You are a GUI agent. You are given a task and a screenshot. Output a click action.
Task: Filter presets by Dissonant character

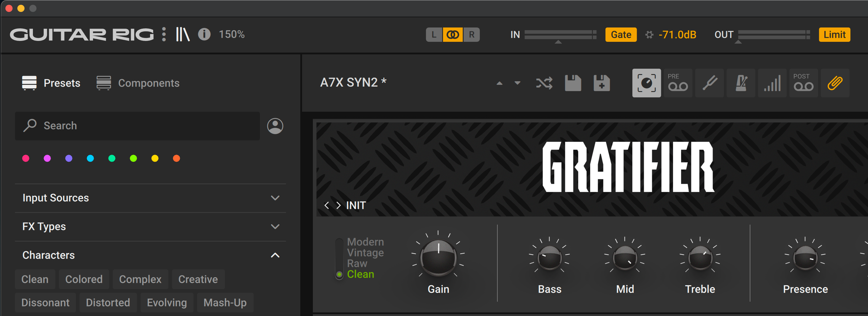pyautogui.click(x=45, y=303)
